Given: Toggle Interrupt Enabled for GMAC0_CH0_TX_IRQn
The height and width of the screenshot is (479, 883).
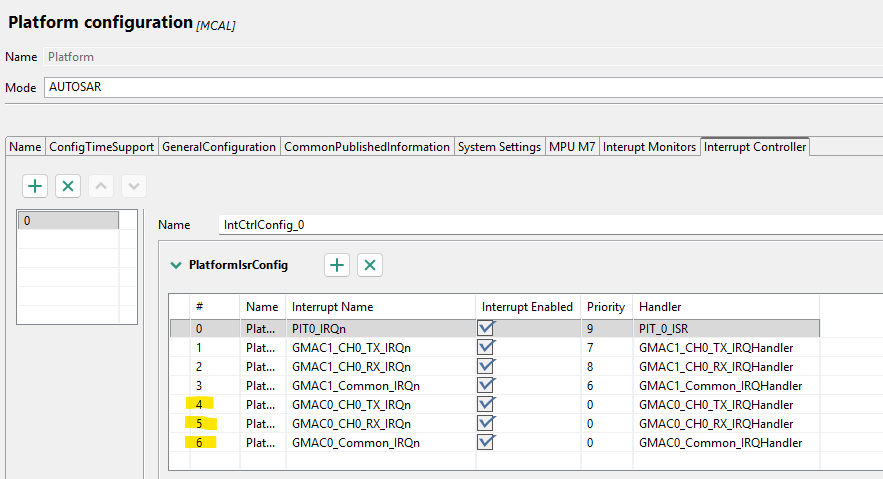Looking at the screenshot, I should click(486, 405).
